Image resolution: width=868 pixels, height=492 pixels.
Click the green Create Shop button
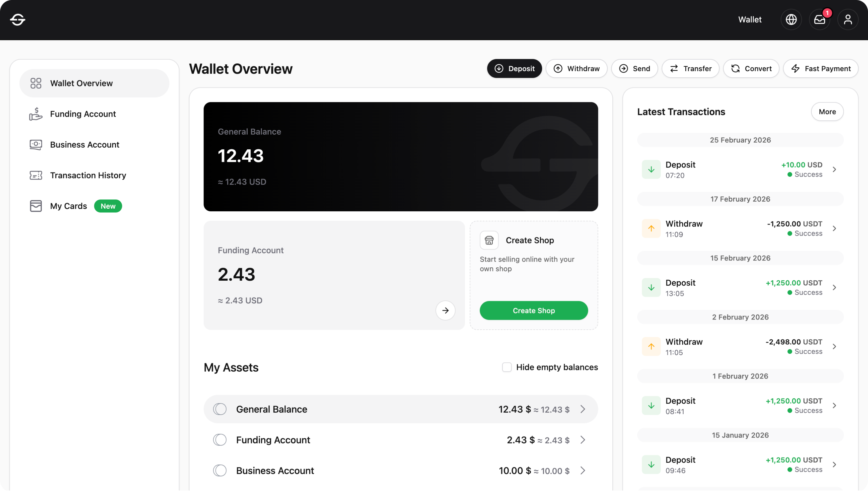tap(533, 310)
